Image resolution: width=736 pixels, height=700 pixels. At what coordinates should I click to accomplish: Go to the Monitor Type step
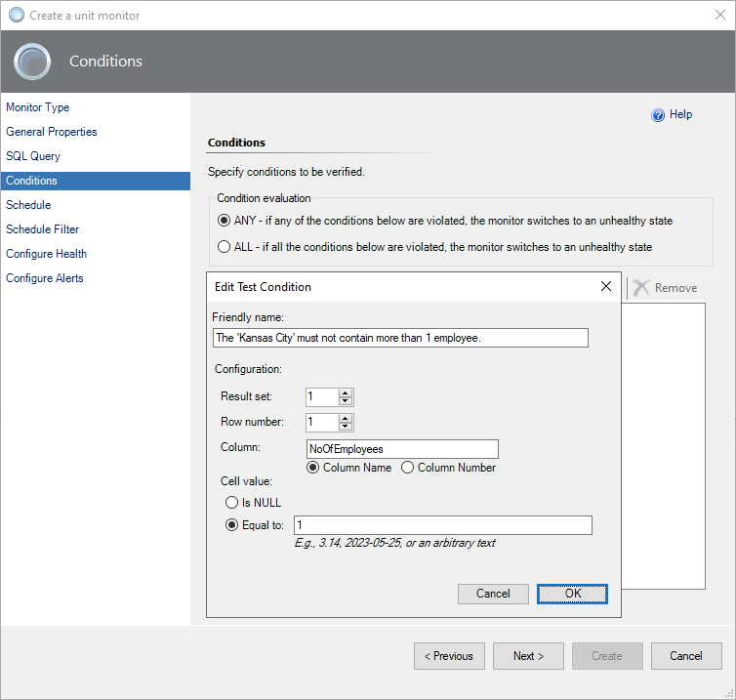(x=37, y=107)
